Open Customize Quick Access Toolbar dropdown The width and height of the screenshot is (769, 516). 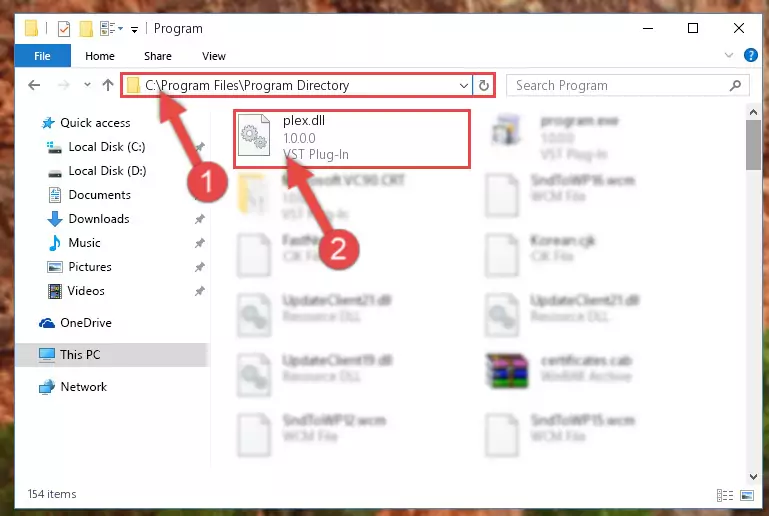(134, 30)
